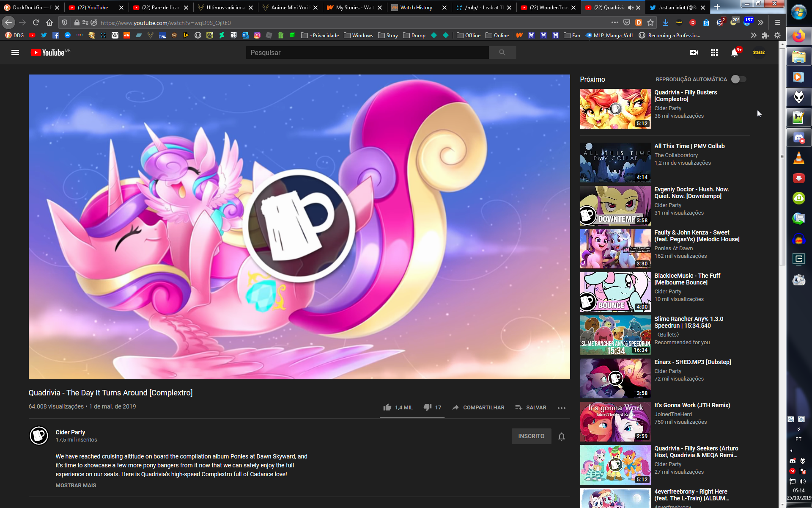Viewport: 812px width, 508px height.
Task: Open the Cider Party channel name link
Action: click(70, 432)
